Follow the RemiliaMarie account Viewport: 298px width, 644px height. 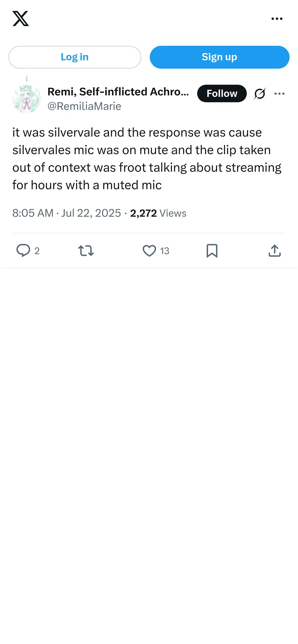222,94
